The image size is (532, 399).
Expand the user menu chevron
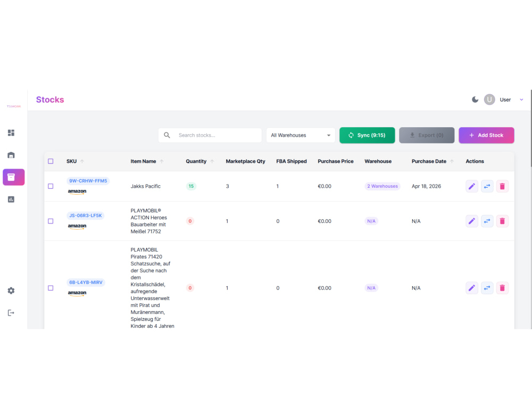click(521, 99)
